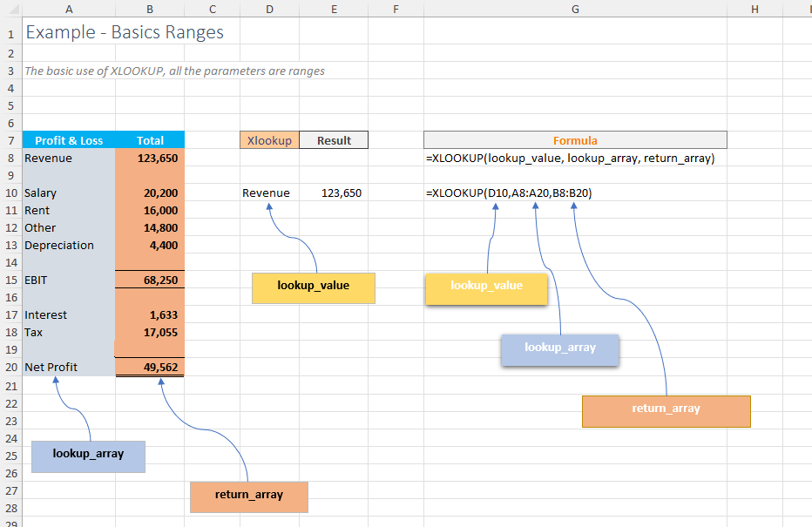The height and width of the screenshot is (527, 812).
Task: Select row 15 header
Action: pos(10,280)
